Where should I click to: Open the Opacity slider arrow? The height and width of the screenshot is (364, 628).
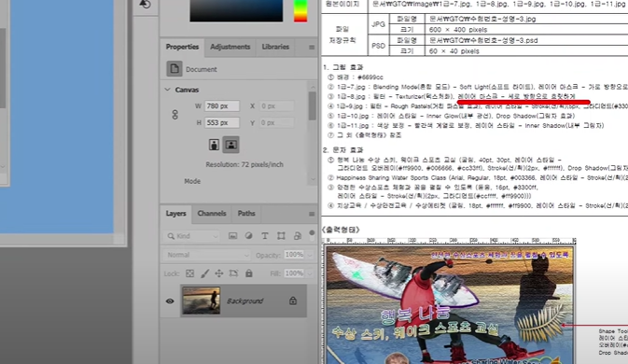click(310, 255)
